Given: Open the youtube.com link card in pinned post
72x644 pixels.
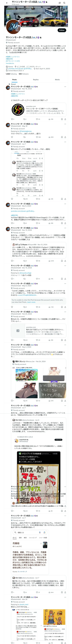Looking at the screenshot, I should [39, 109].
